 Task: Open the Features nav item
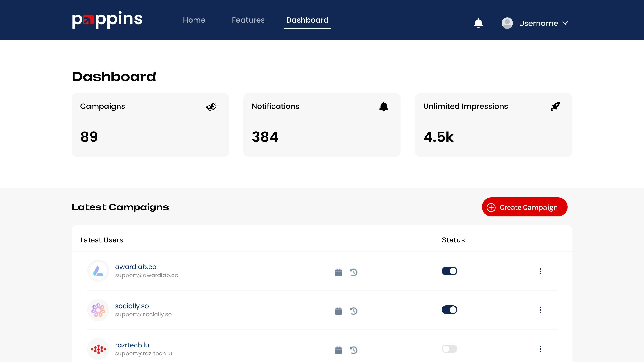(x=248, y=20)
